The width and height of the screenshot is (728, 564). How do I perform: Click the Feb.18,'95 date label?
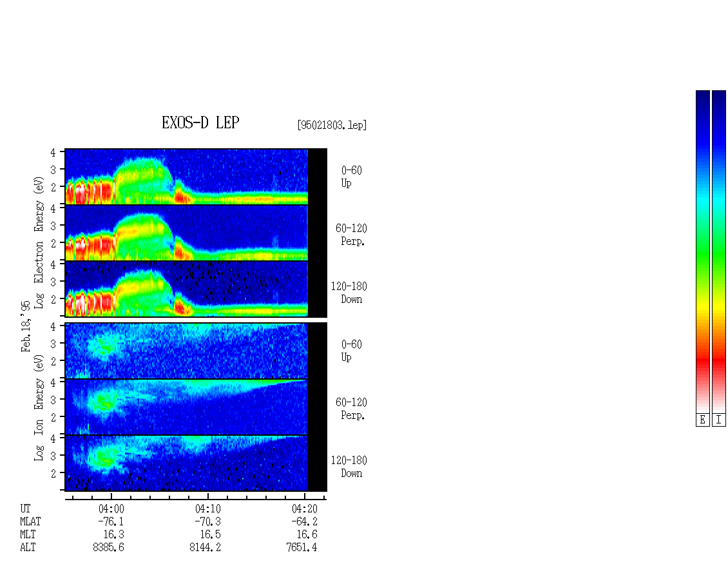pyautogui.click(x=26, y=326)
